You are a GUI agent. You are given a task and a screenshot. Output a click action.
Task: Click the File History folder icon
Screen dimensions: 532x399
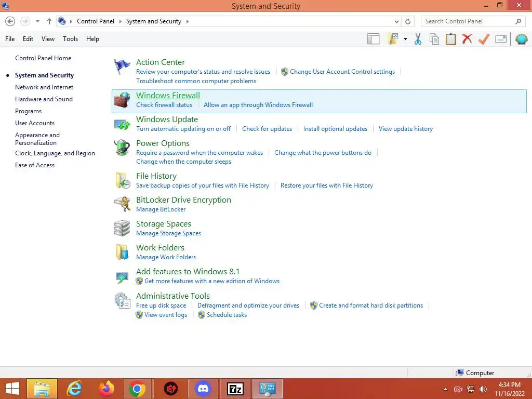[x=123, y=180]
